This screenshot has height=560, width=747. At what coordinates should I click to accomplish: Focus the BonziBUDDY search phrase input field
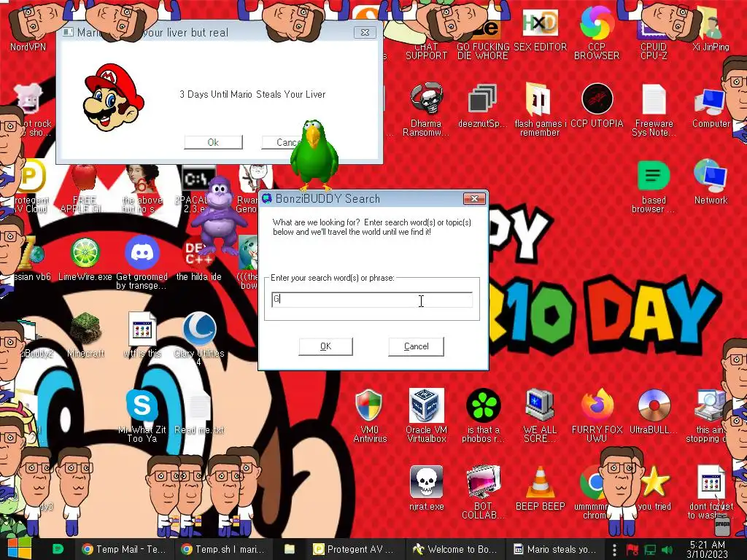tap(372, 300)
